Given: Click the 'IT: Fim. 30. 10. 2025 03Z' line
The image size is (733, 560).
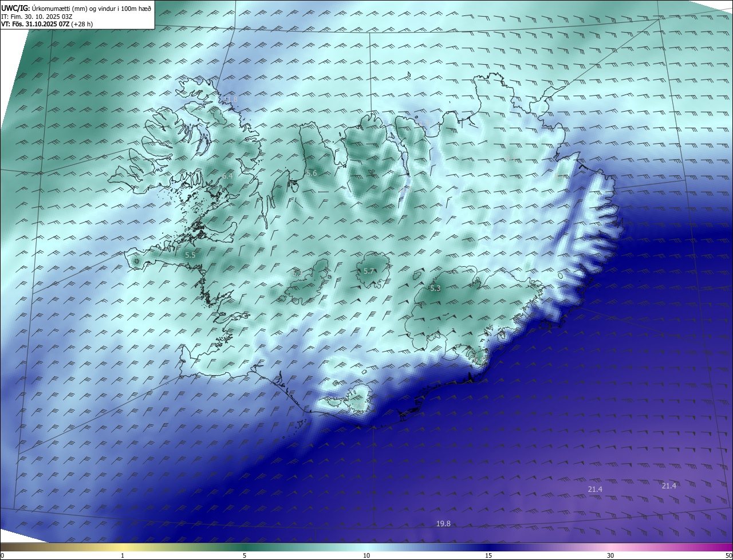Looking at the screenshot, I should [x=37, y=16].
